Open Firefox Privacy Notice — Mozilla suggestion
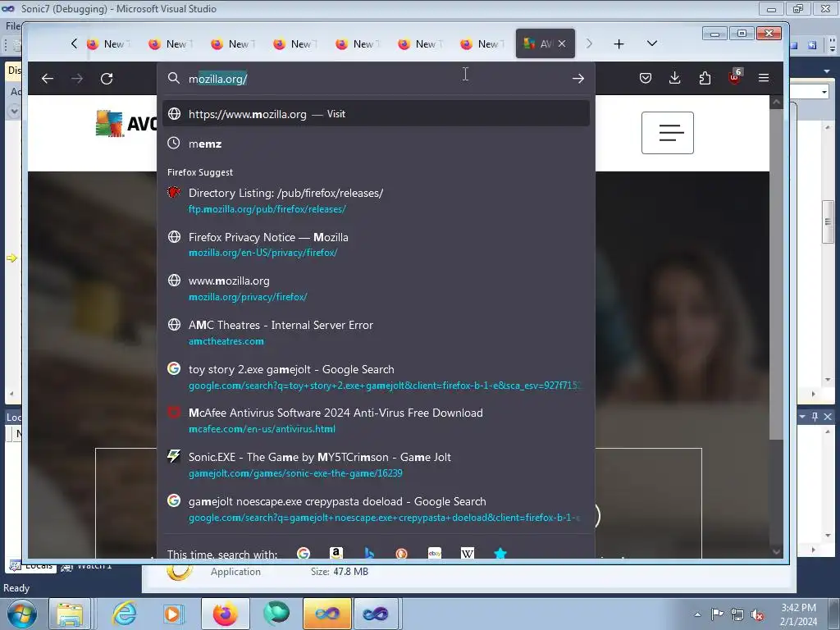The height and width of the screenshot is (630, 840). [376, 244]
